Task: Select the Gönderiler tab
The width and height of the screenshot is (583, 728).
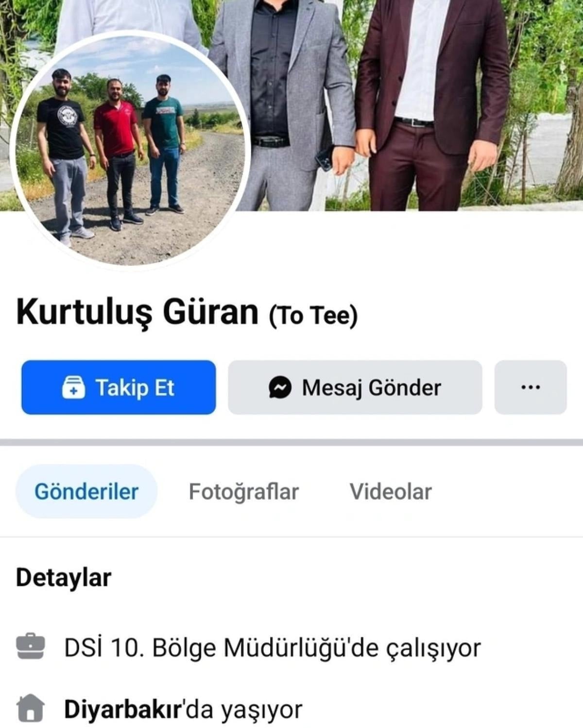Action: coord(86,491)
